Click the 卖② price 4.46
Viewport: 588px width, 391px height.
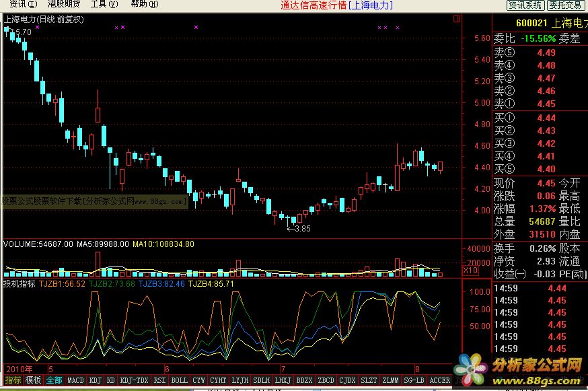(546, 91)
